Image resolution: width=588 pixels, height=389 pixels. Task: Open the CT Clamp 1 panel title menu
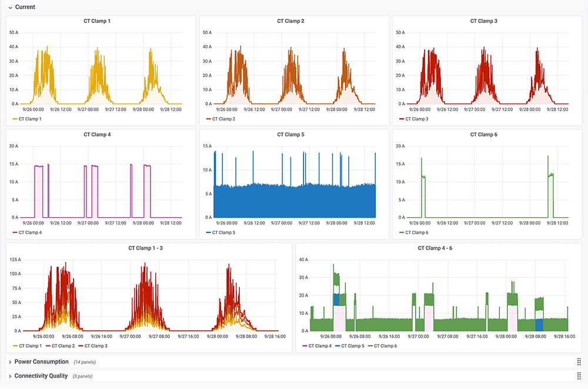[x=97, y=21]
